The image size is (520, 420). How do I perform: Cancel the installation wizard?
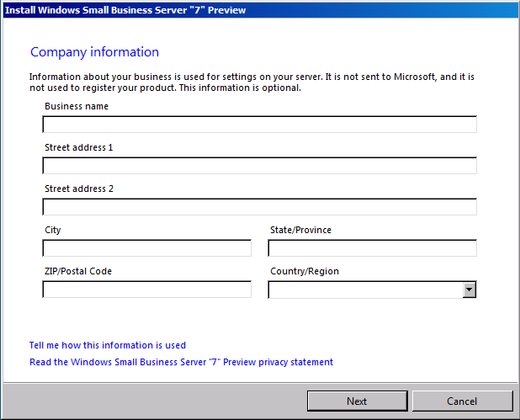pyautogui.click(x=462, y=401)
